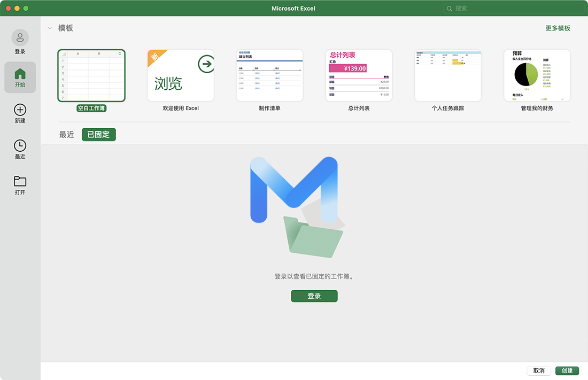Click the green arrow on the 浏览 template
588x380 pixels.
pos(206,64)
